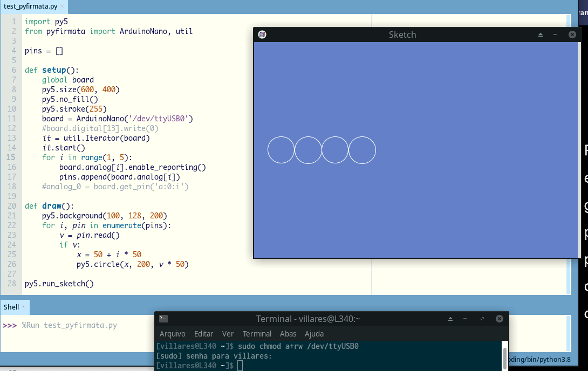Screen dimensions: 588x371
Task: Open the Ver menu
Action: (x=228, y=334)
